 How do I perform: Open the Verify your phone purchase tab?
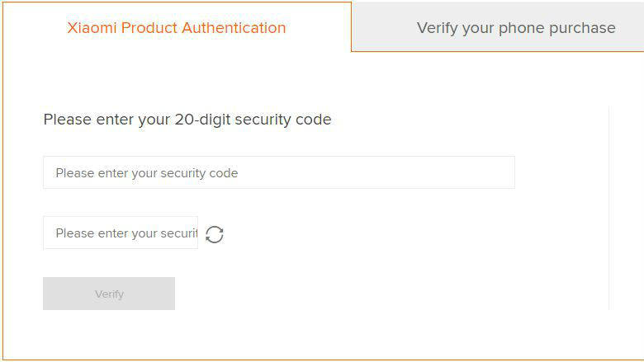pyautogui.click(x=515, y=28)
